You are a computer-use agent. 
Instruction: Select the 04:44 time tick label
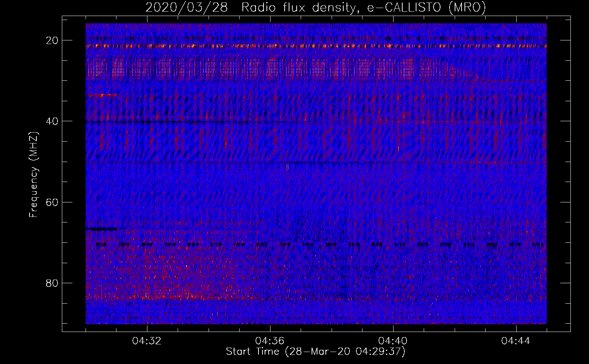[x=516, y=341]
